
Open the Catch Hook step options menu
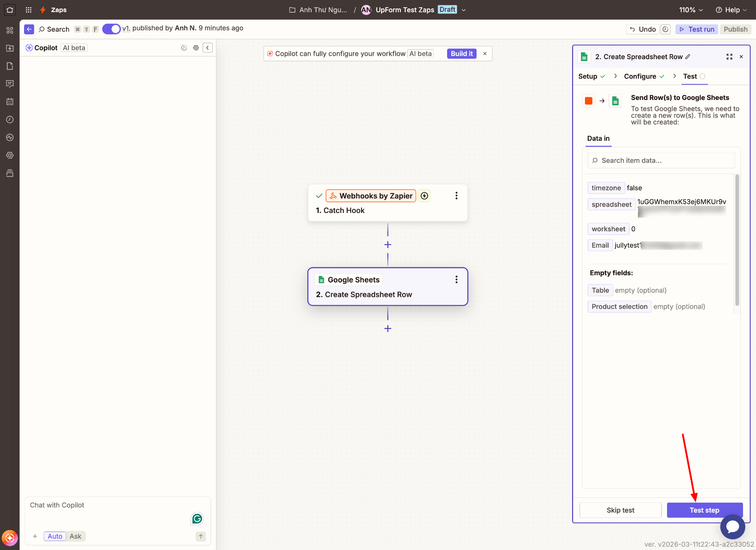[456, 196]
